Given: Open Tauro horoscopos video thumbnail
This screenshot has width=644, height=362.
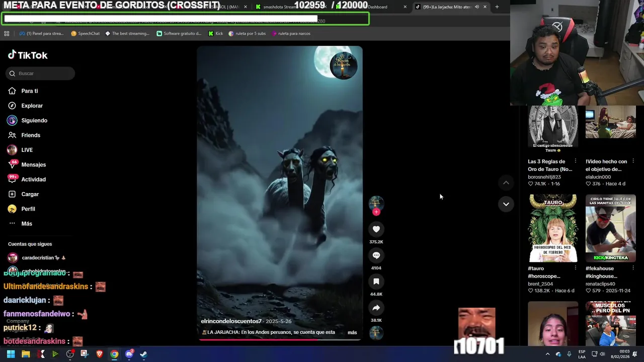Looking at the screenshot, I should [x=553, y=228].
